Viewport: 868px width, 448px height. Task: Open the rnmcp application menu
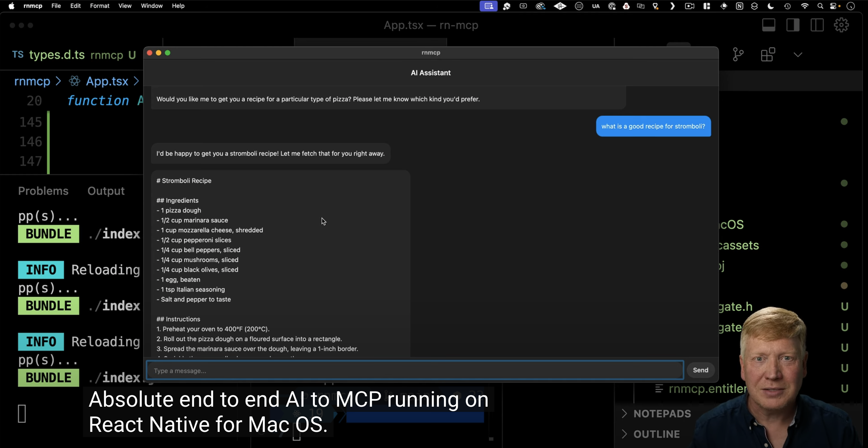pos(33,6)
